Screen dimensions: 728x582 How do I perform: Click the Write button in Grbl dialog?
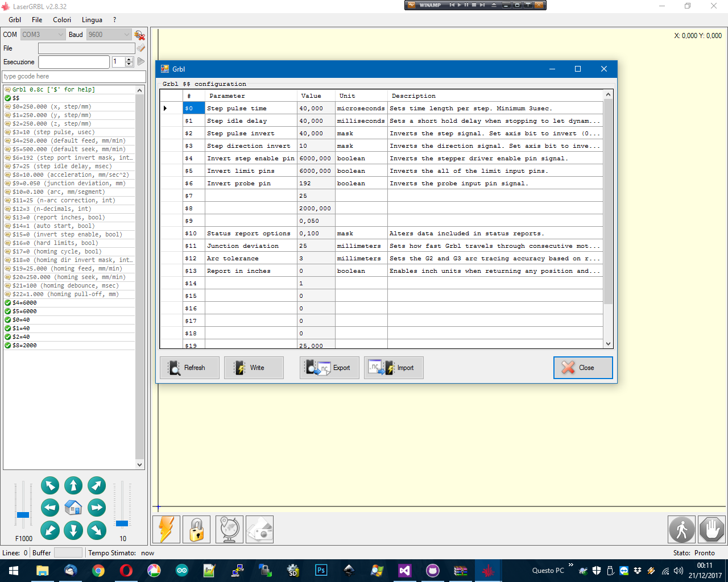click(254, 368)
